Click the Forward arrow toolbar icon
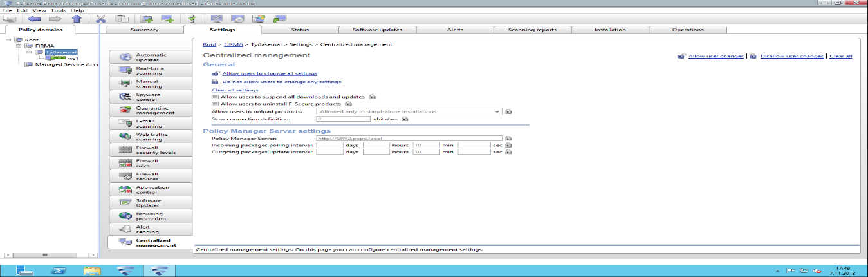 [55, 19]
